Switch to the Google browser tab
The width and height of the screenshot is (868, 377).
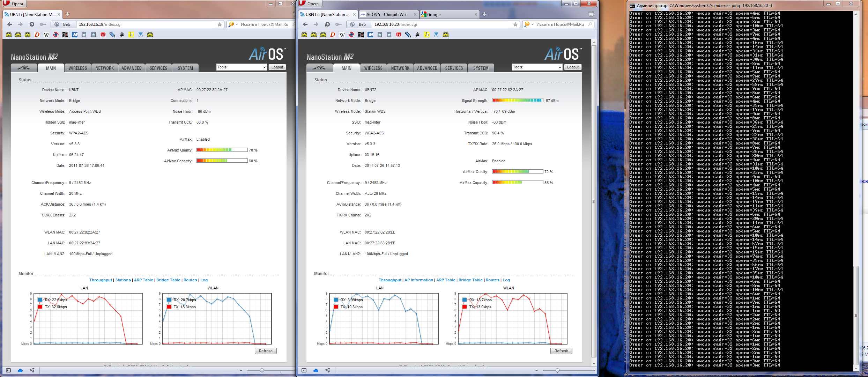[449, 14]
